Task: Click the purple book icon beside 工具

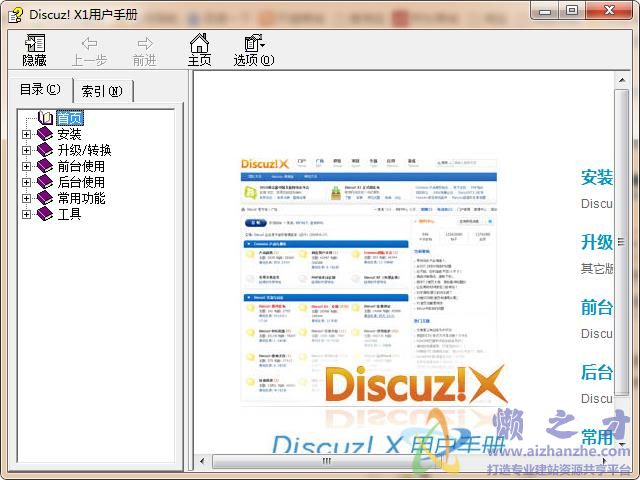Action: (x=45, y=213)
